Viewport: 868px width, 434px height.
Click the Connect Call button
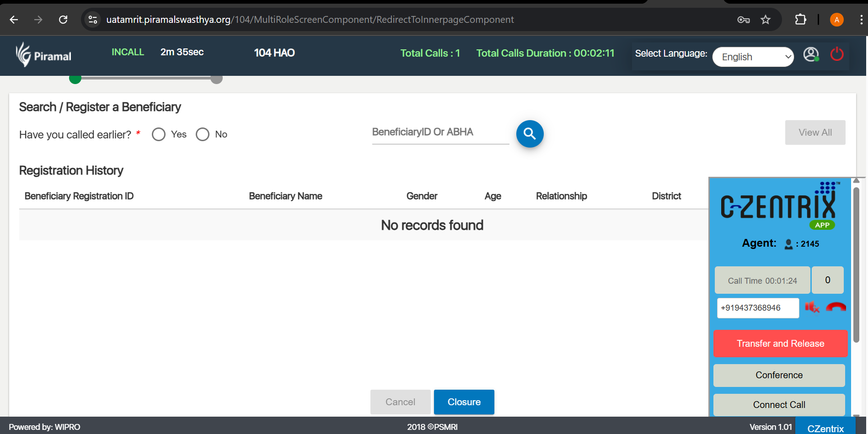(x=779, y=405)
